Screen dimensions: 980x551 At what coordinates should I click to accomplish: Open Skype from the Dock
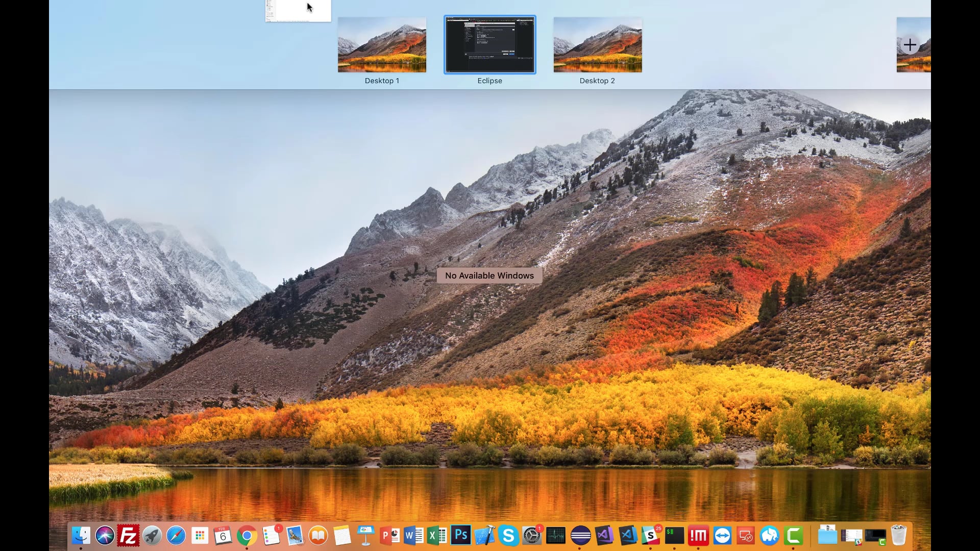[x=508, y=536]
